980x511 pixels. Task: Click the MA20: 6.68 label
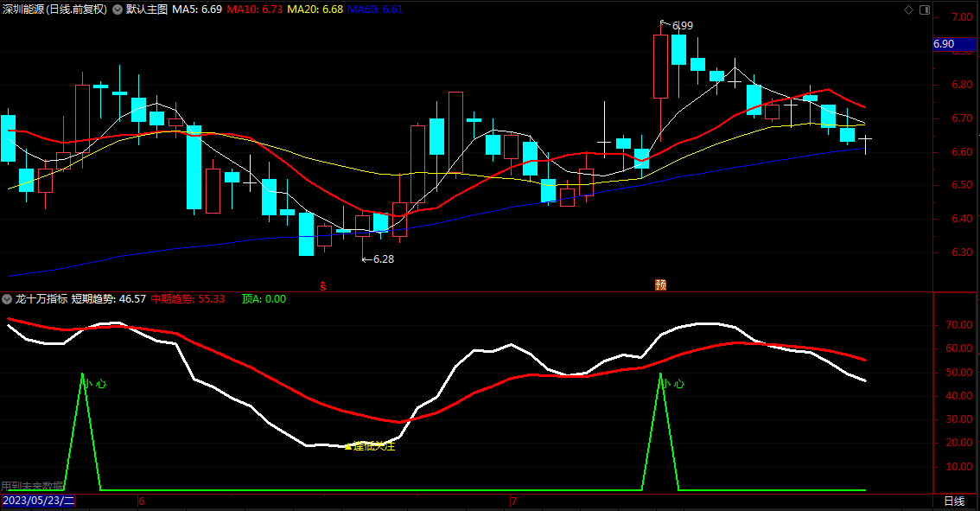[315, 10]
